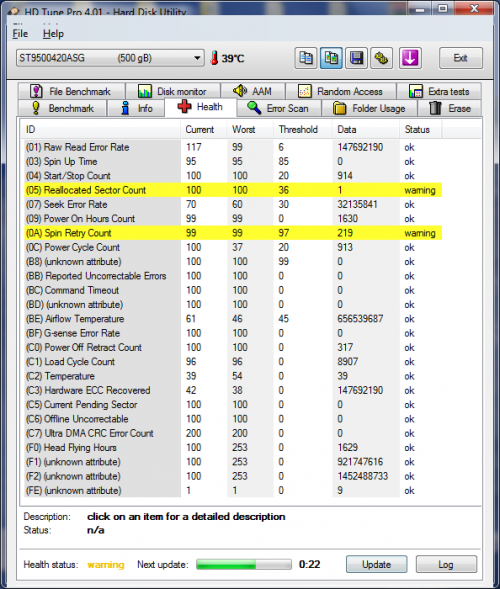Select the Spin Up Time row

[x=233, y=162]
